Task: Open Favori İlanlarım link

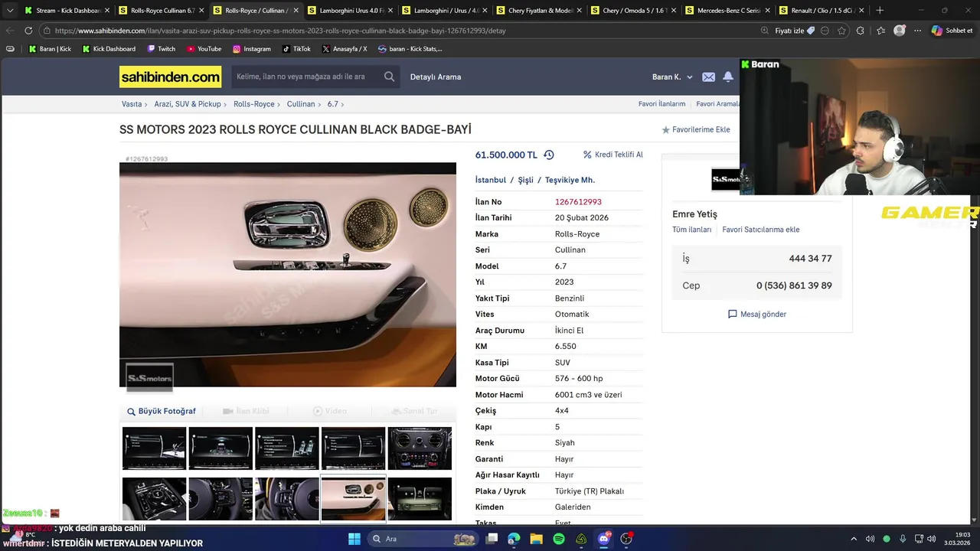Action: coord(661,104)
